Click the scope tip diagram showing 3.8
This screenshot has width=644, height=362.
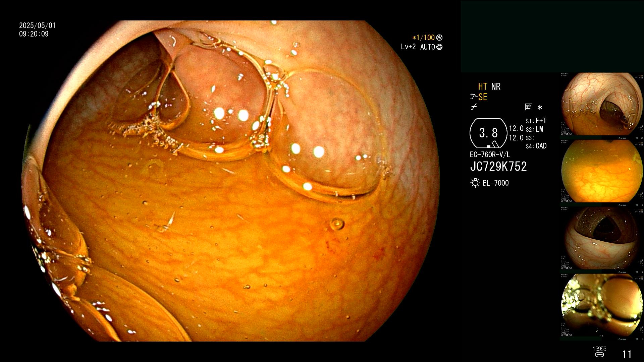pos(488,133)
